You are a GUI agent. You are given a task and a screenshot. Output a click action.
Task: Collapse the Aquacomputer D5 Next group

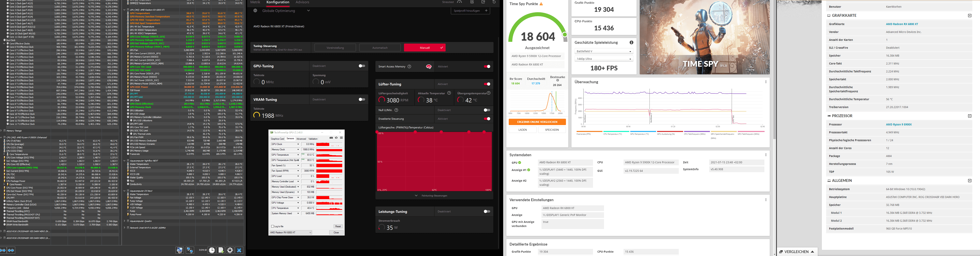click(x=124, y=191)
